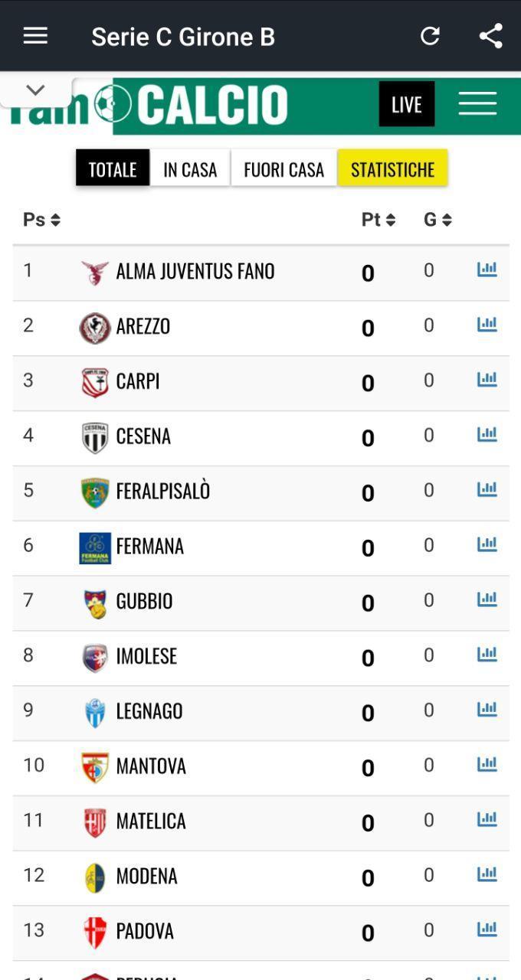Open Cesena's bar chart statistics
The width and height of the screenshot is (521, 980).
coord(488,433)
